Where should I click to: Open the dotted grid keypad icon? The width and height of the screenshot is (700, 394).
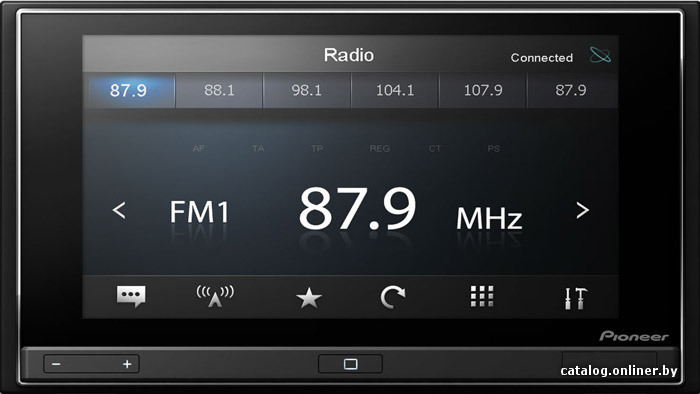pos(482,296)
